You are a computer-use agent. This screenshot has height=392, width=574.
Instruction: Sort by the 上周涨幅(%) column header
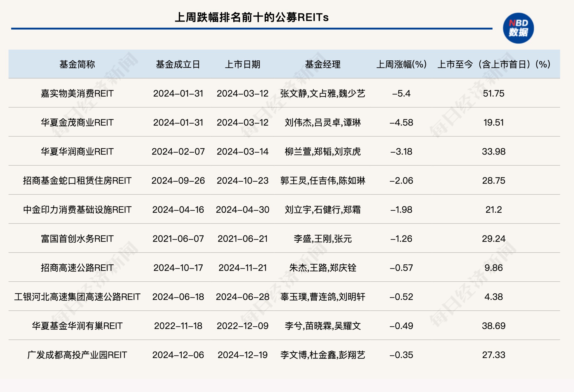tap(402, 64)
